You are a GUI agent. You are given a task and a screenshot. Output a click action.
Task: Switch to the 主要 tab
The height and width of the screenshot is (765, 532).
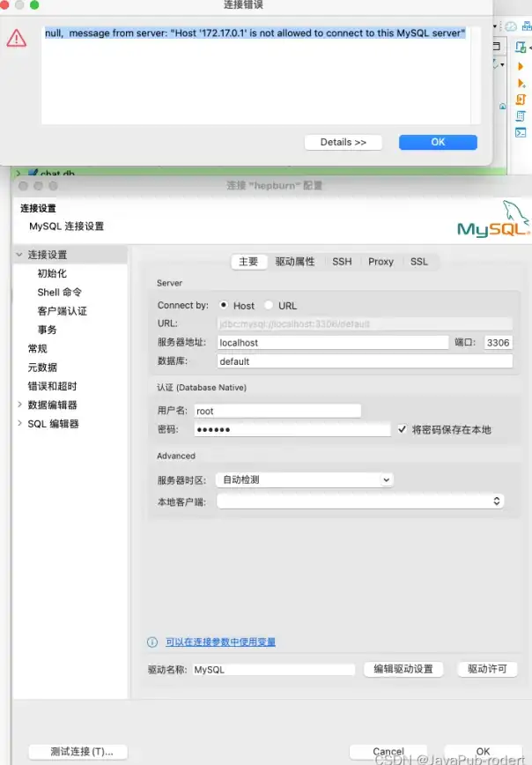(x=248, y=262)
